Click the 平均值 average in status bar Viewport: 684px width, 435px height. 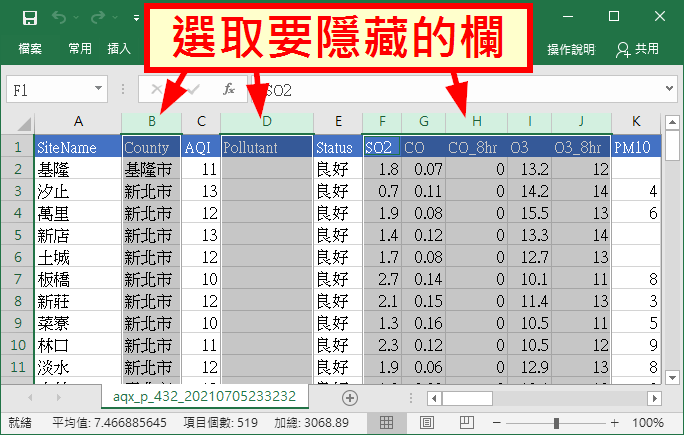click(x=109, y=422)
